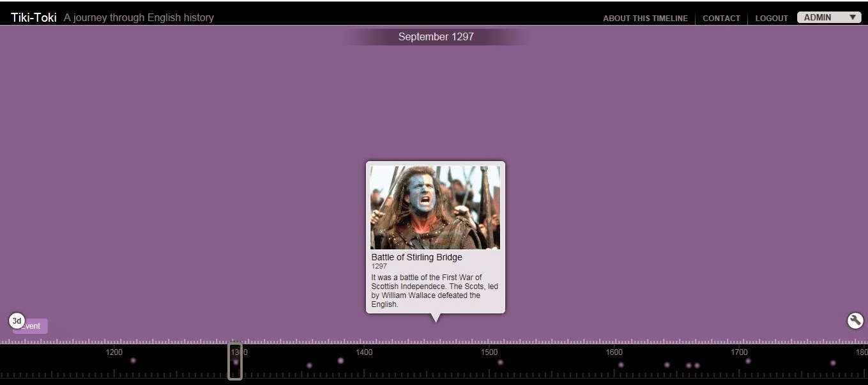Click the Tiki-Toki logo title
This screenshot has width=868, height=385.
click(34, 18)
